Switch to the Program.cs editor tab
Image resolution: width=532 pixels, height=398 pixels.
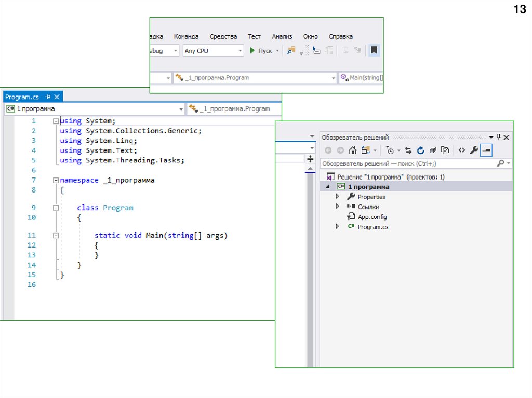[22, 97]
